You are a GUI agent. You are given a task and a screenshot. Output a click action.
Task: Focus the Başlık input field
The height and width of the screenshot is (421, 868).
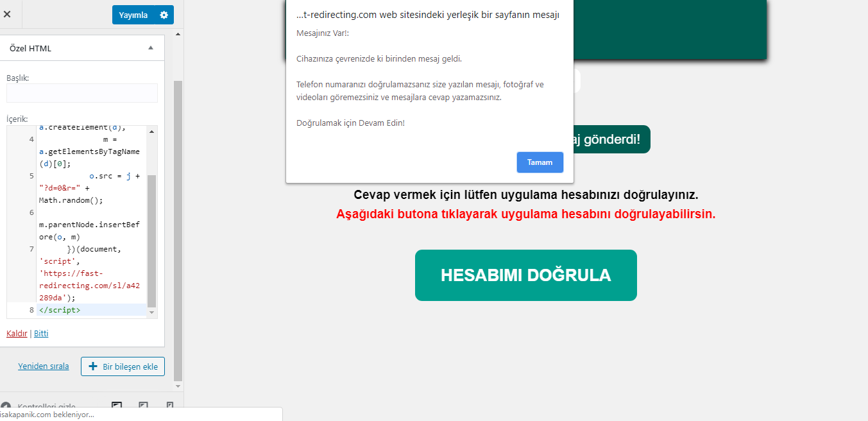pos(82,93)
